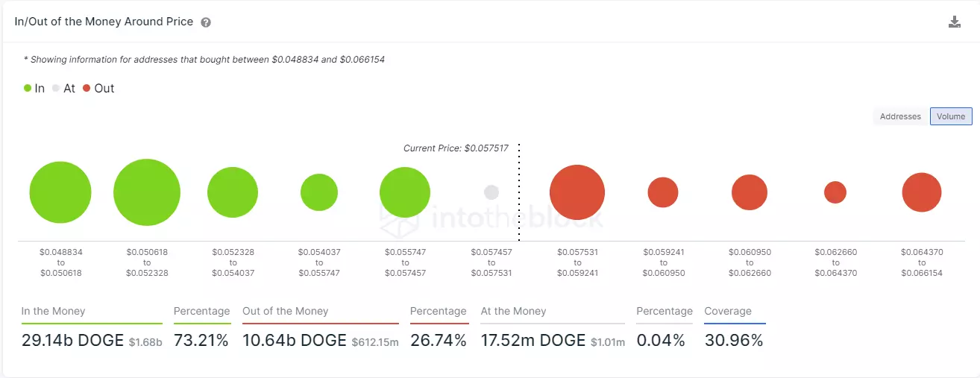Screen dimensions: 980x378
Task: Select green bubble for $0.048834 to $0.050618
Action: tap(60, 193)
